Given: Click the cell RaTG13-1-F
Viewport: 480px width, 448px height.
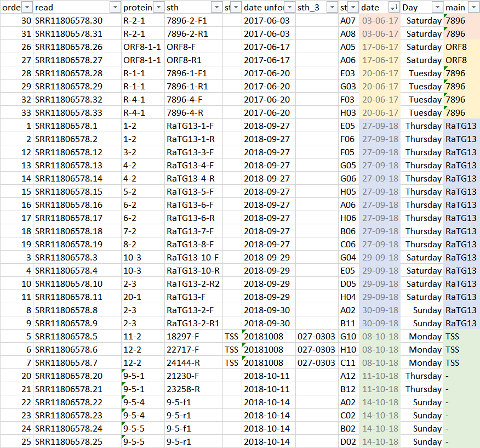Looking at the screenshot, I should [193, 126].
